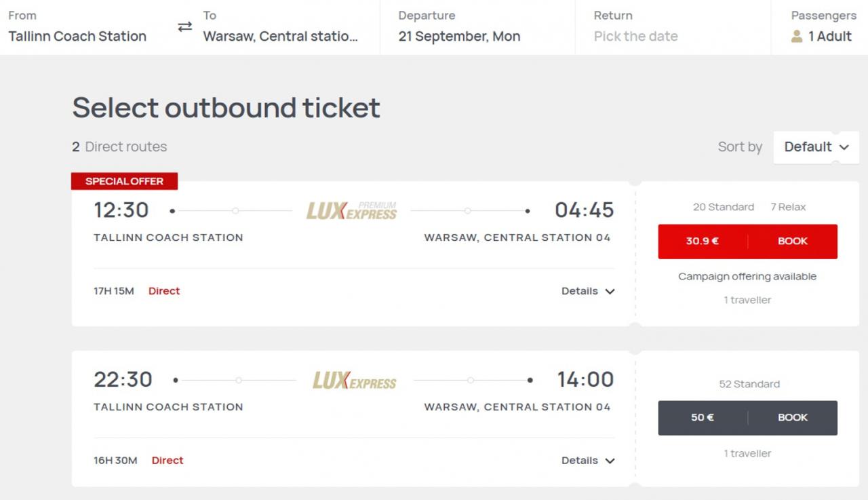The image size is (868, 500).
Task: Click first stop marker on 12:30 route line
Action: (x=235, y=211)
